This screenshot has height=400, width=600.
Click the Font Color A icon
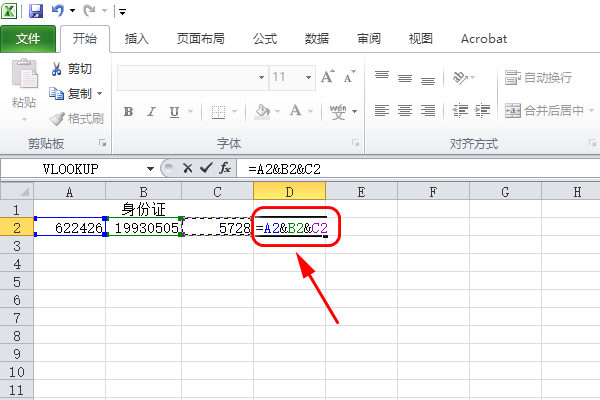295,111
